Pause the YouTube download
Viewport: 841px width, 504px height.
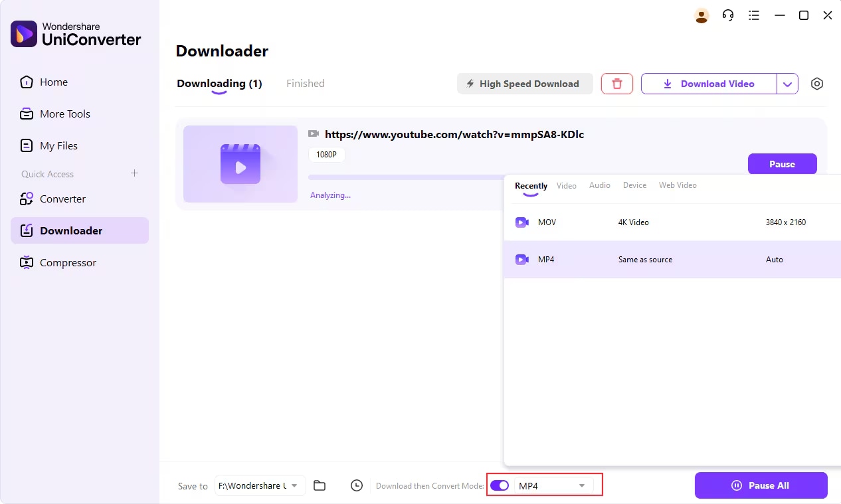point(783,164)
